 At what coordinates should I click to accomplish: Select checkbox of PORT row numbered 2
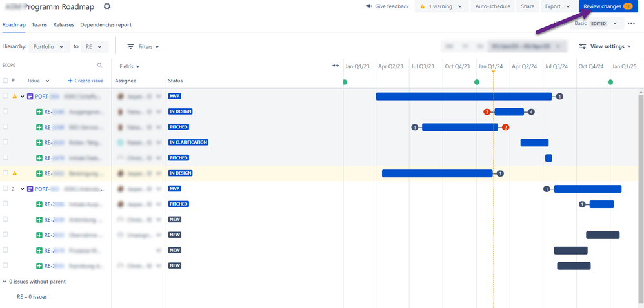click(x=5, y=188)
